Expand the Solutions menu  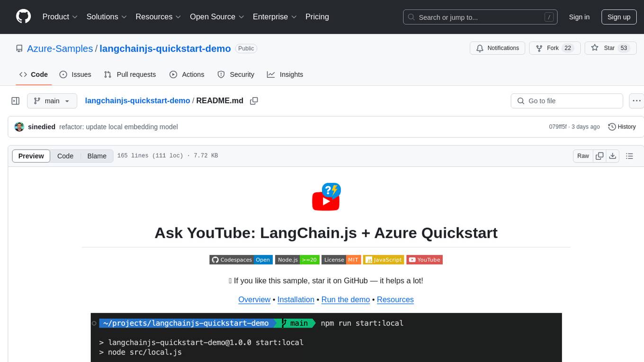[x=107, y=17]
